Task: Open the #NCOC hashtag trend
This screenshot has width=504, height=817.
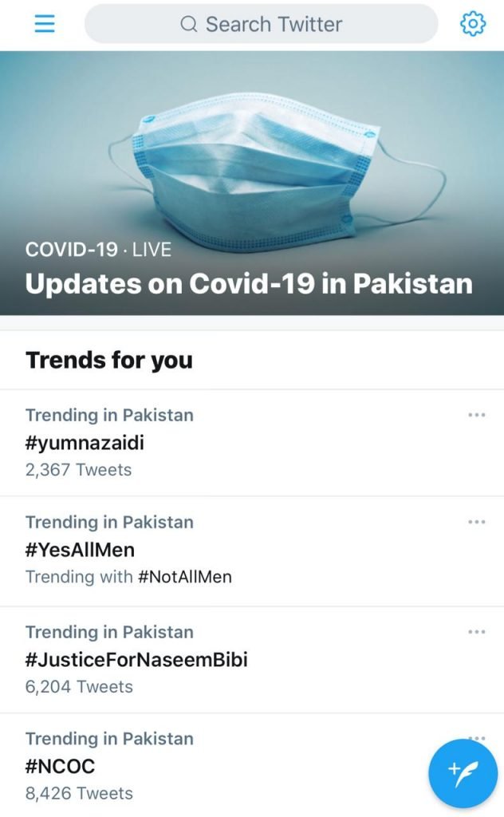Action: [60, 766]
